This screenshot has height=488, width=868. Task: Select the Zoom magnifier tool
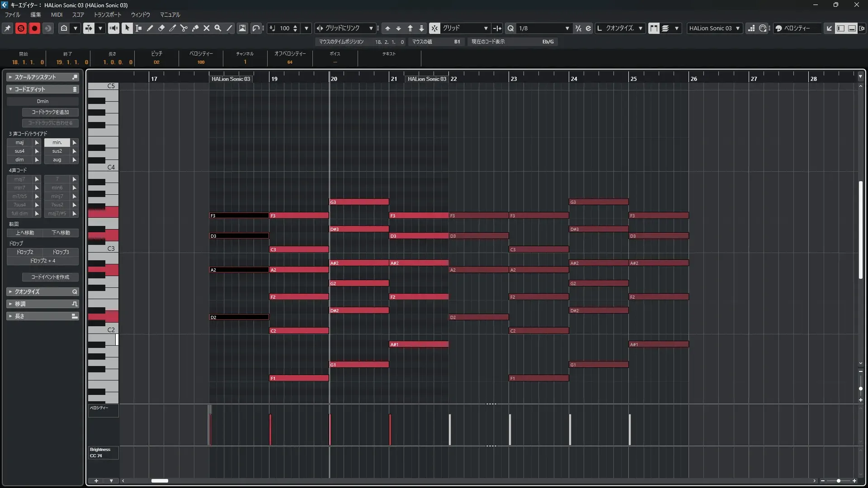tap(217, 28)
